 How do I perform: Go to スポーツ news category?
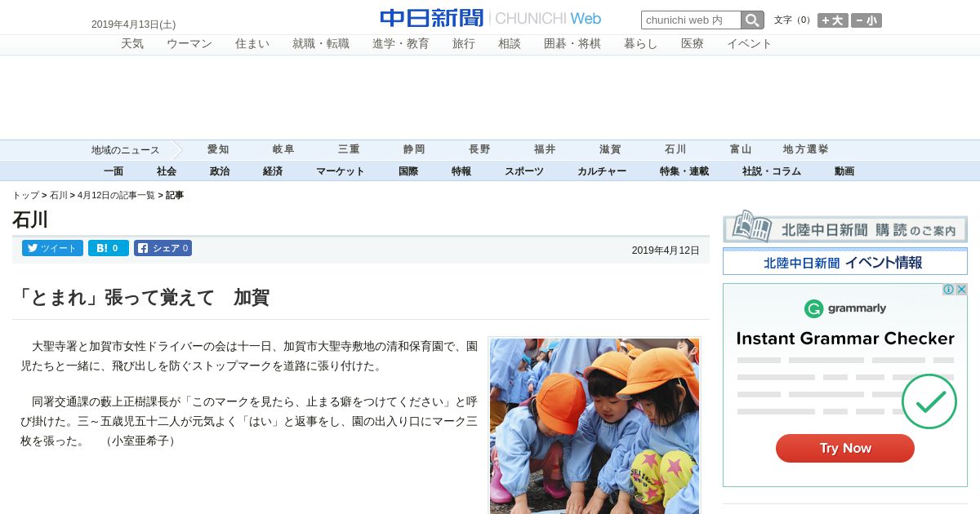coord(524,171)
